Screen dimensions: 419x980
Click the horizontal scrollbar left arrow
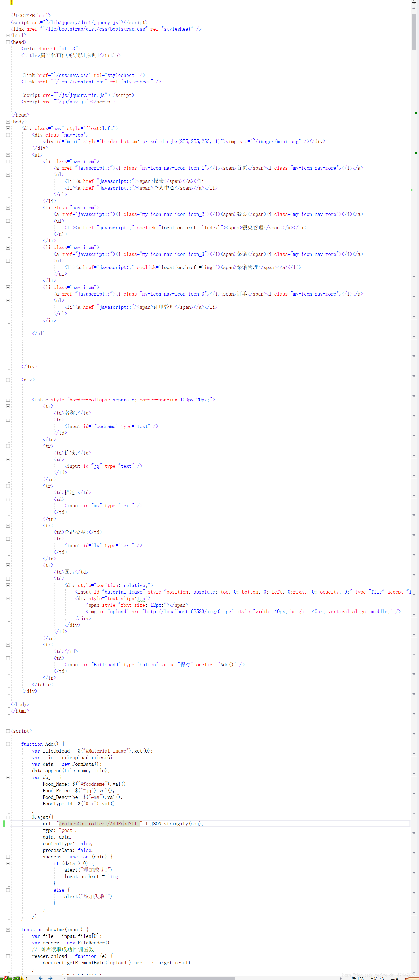click(x=64, y=978)
